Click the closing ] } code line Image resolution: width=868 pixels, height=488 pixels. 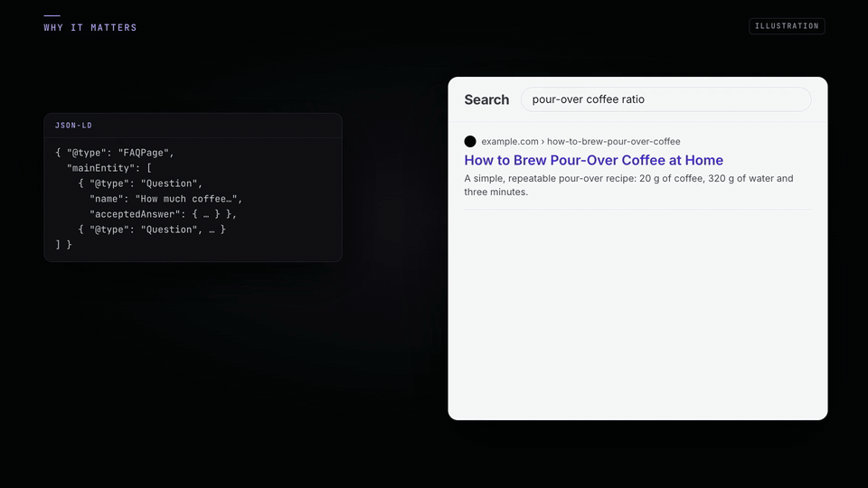[63, 245]
